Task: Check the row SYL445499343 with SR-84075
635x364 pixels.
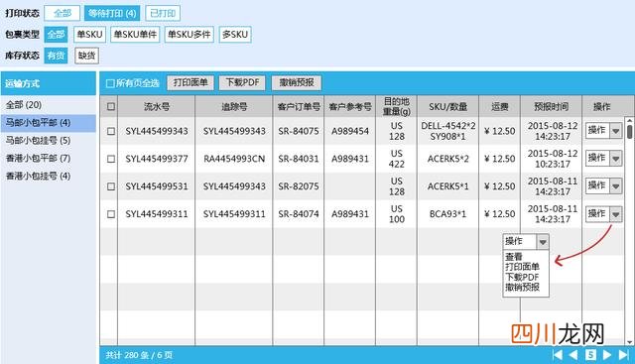Action: (110, 131)
